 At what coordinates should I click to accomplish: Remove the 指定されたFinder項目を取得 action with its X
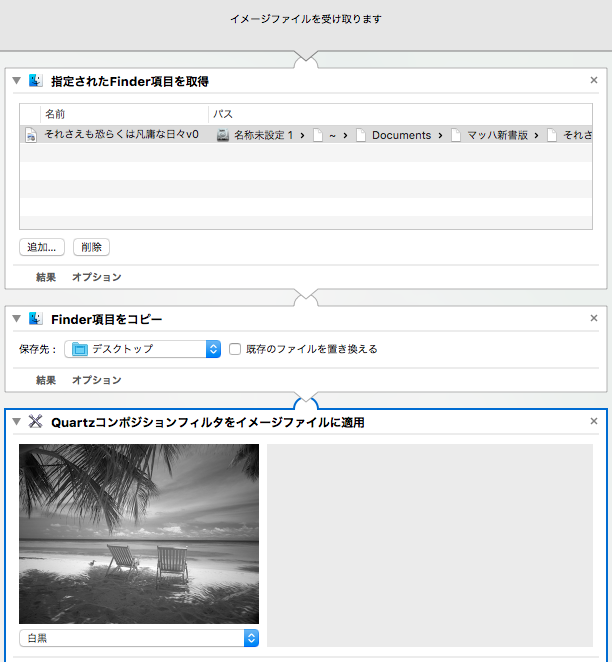pyautogui.click(x=594, y=80)
